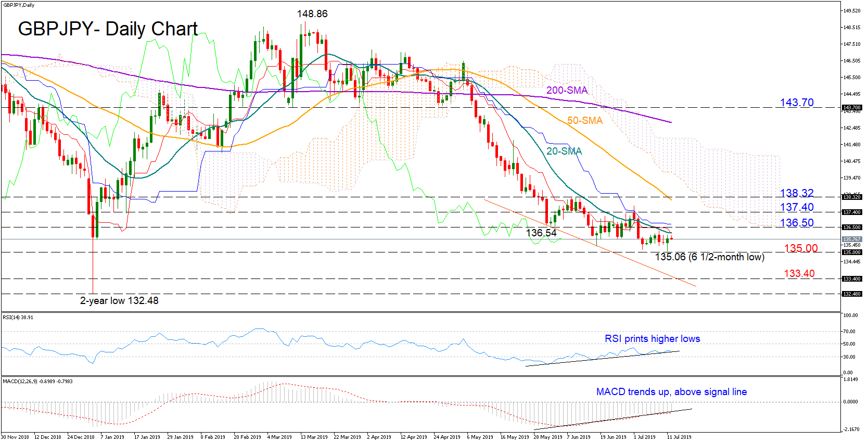Click the 140.475 price axis value

852,161
